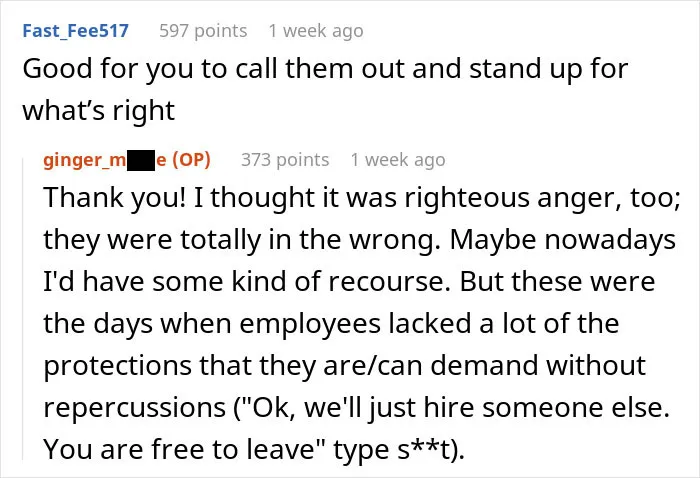Screen dimensions: 700x478
Task: Click the final line 'You are free to leave'
Action: coord(254,449)
